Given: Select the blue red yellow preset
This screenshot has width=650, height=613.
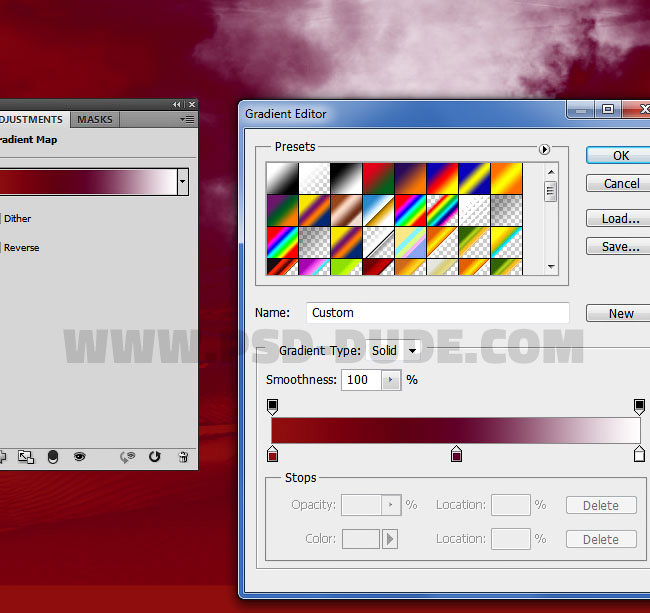Looking at the screenshot, I should click(442, 178).
